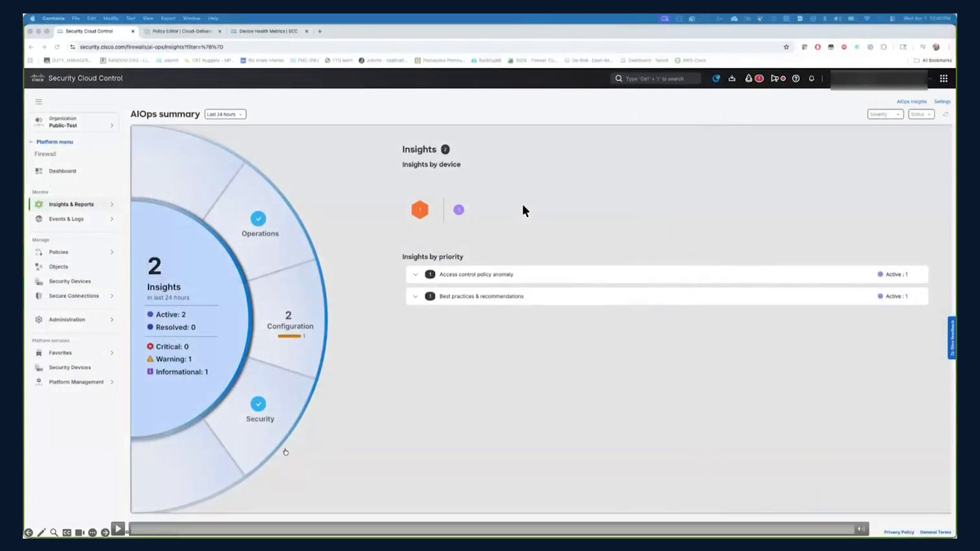
Task: Open the Give feedback side tab
Action: coord(952,338)
